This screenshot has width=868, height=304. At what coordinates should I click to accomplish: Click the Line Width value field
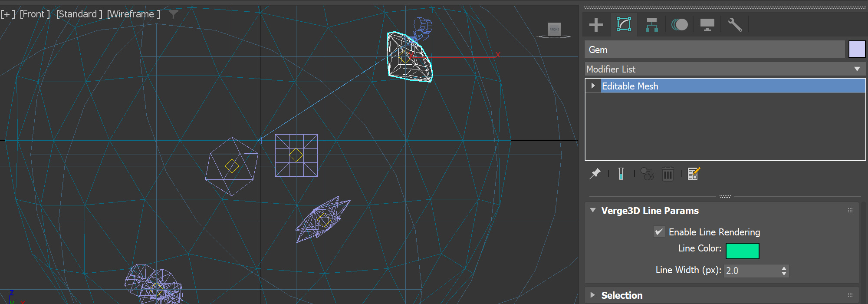tap(752, 271)
